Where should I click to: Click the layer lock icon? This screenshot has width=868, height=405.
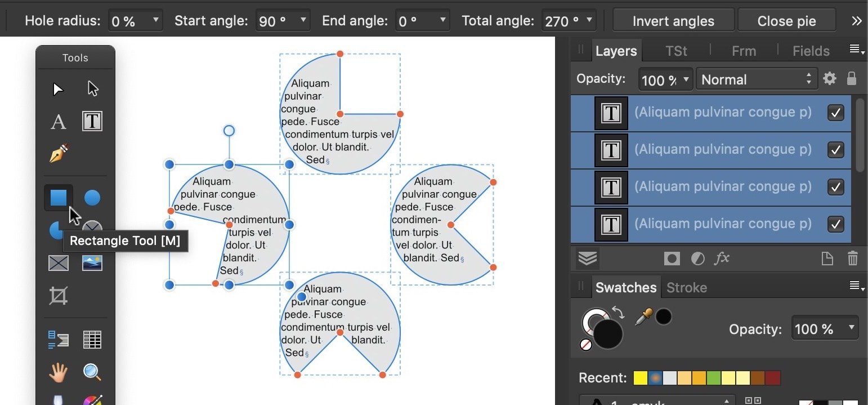pyautogui.click(x=852, y=78)
